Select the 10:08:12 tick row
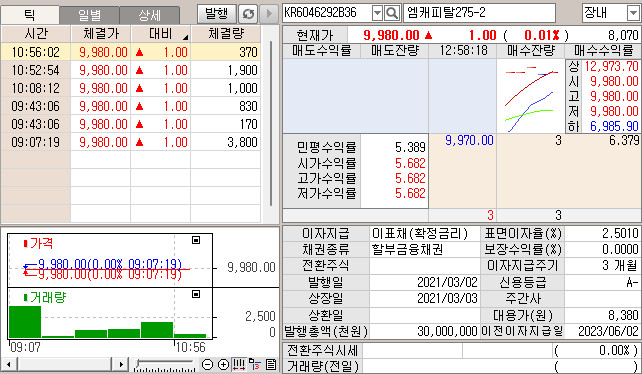The image size is (642, 374). click(131, 88)
